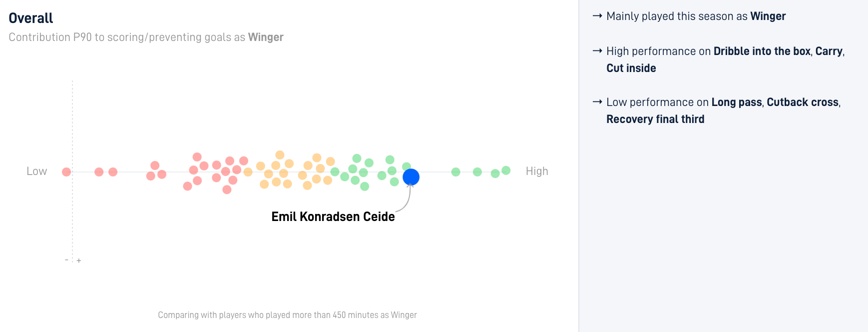Click the rightmost green dot near High
The image size is (868, 332).
point(506,170)
